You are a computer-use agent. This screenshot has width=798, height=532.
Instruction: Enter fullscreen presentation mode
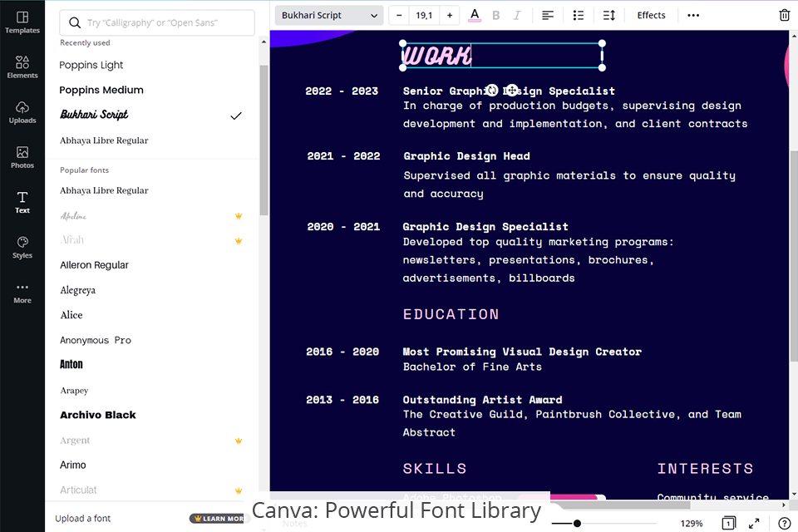[754, 523]
